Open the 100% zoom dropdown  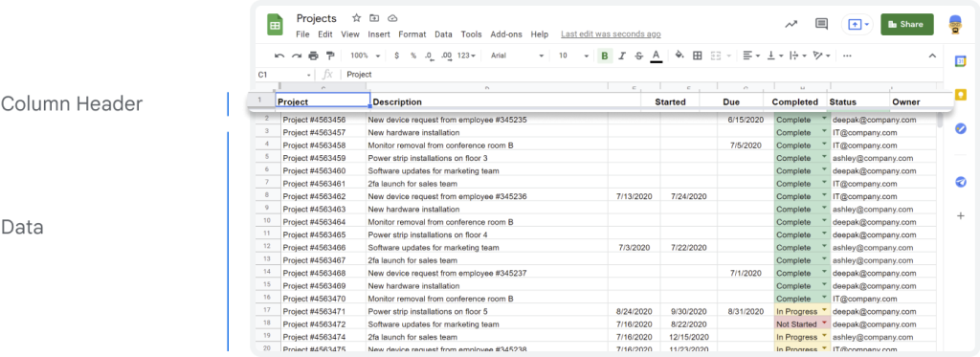point(363,56)
